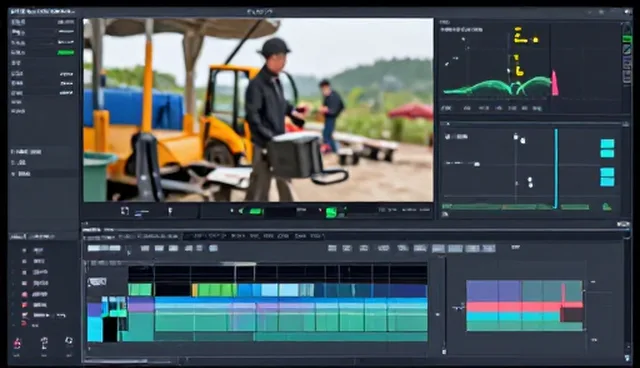Click the marker icon beside the fullscreen icon

(x=170, y=211)
